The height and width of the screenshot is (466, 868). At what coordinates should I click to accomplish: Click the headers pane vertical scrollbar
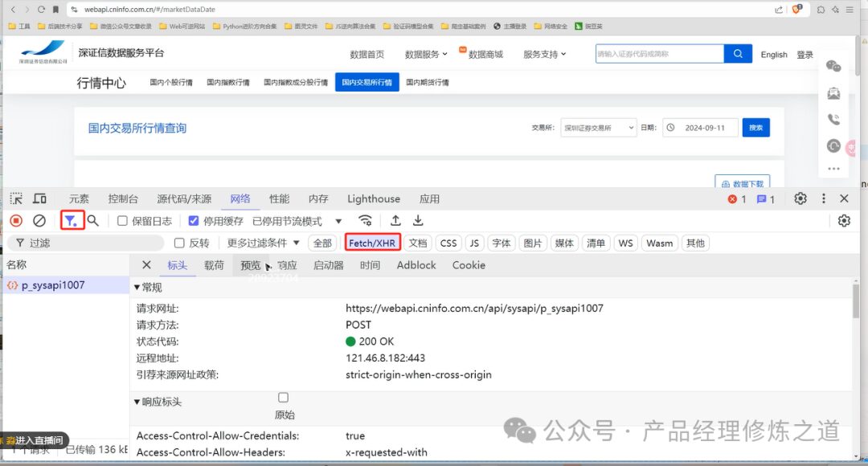(x=857, y=301)
